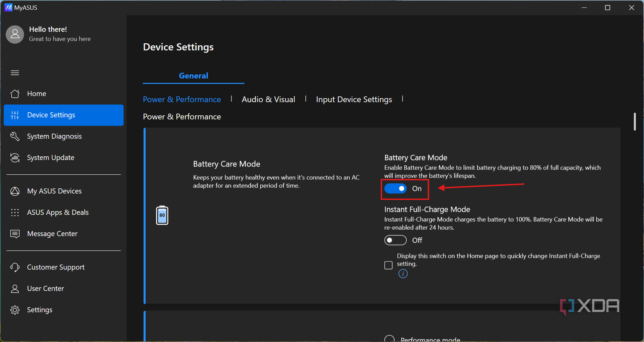
Task: Open My ASUS Devices icon
Action: click(x=15, y=191)
